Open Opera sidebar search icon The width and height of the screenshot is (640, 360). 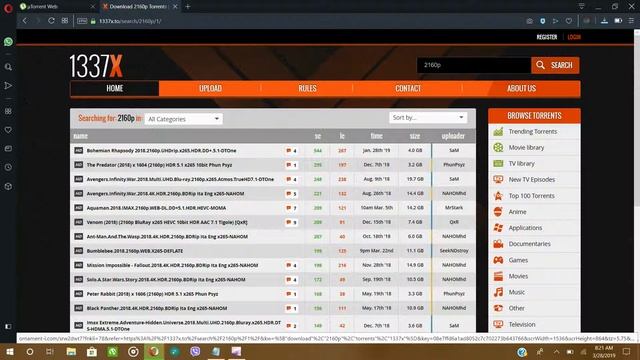point(8,67)
